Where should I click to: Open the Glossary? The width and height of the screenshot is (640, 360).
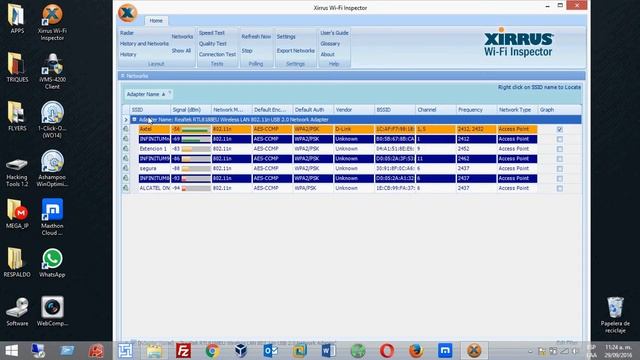(x=330, y=44)
